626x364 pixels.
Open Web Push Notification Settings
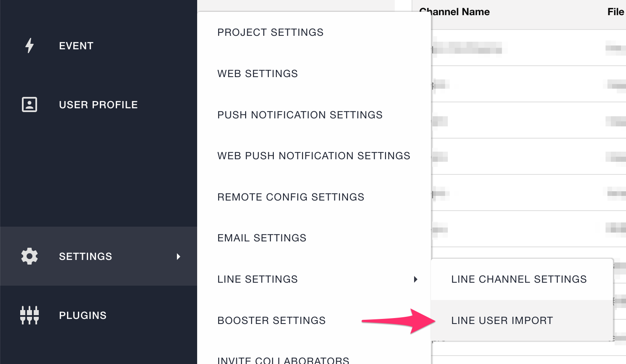coord(313,156)
